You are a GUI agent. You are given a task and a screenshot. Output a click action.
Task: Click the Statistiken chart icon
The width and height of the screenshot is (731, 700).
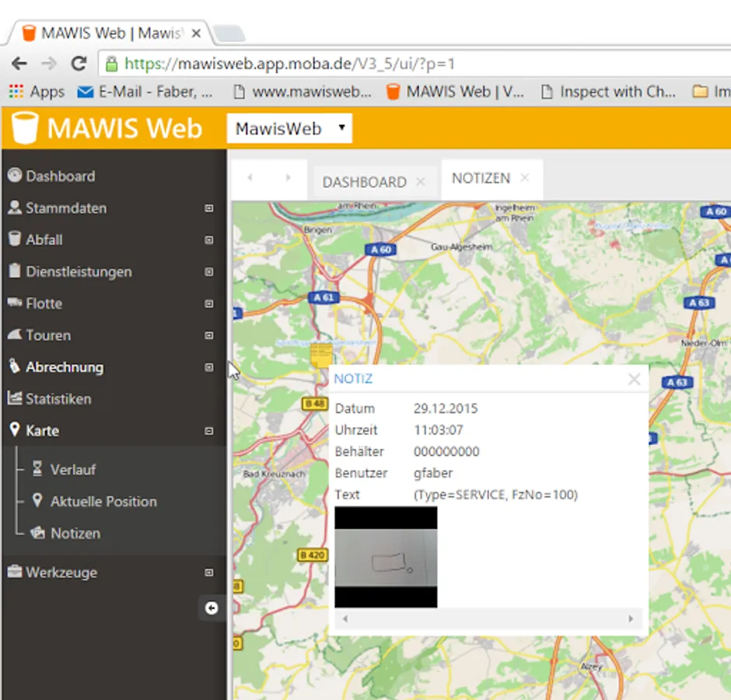(15, 397)
